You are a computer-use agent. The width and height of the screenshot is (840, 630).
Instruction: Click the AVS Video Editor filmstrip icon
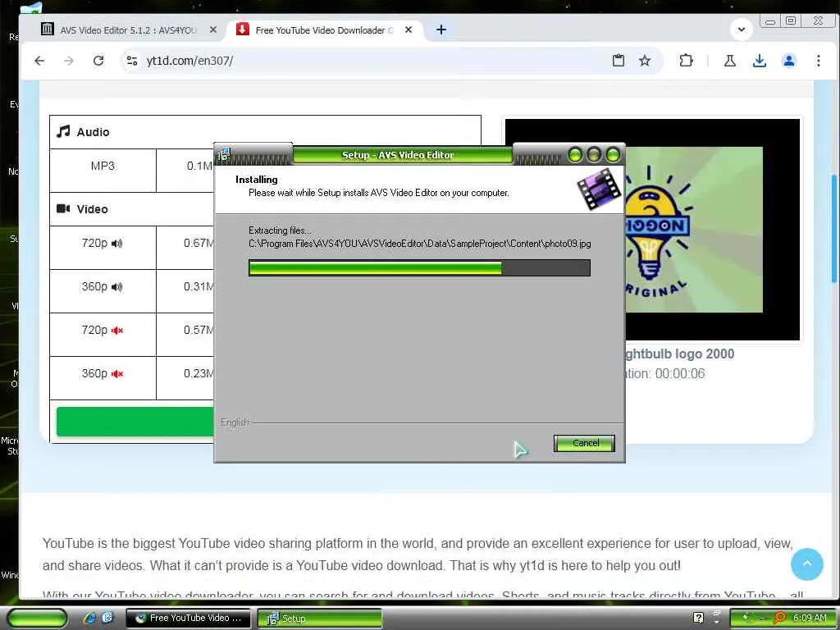tap(598, 189)
